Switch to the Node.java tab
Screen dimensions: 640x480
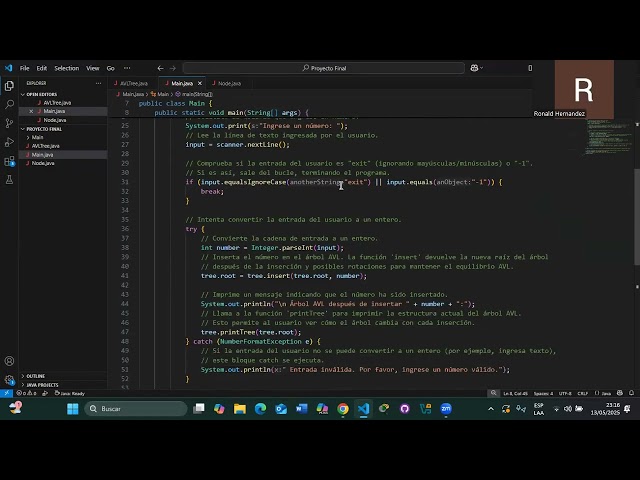pos(229,83)
